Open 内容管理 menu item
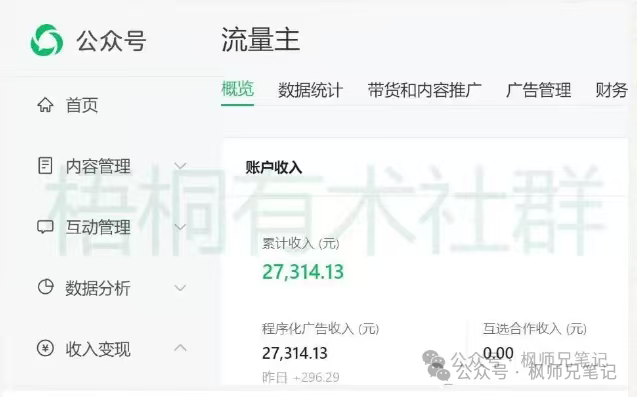This screenshot has width=637, height=397. click(98, 166)
